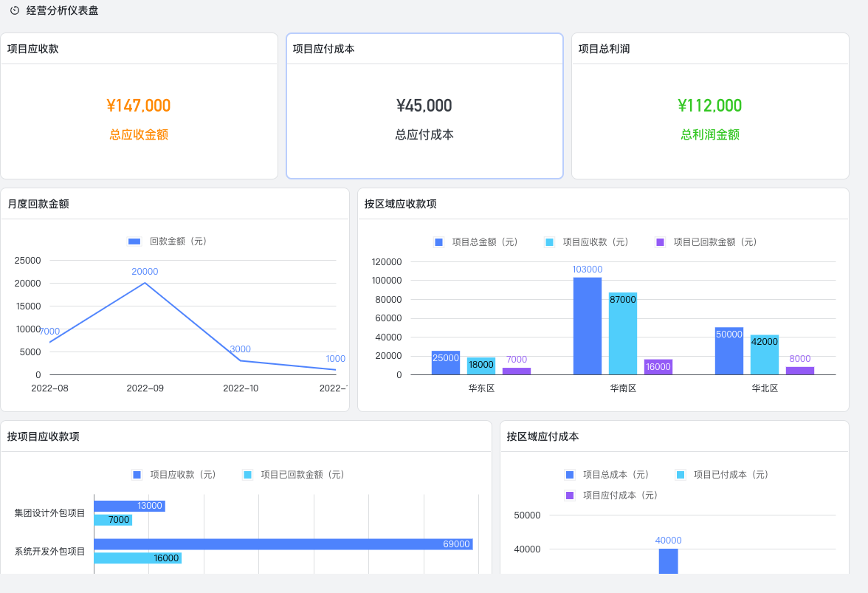Screen dimensions: 868x593
Task: Toggle 项目应付成本（元） legend icon
Action: pos(570,495)
